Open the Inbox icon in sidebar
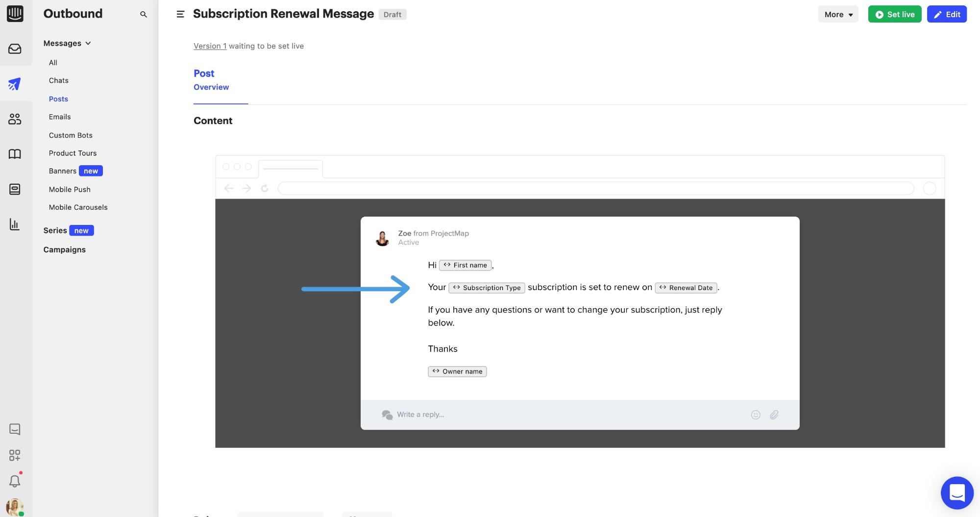Image resolution: width=980 pixels, height=517 pixels. [15, 49]
